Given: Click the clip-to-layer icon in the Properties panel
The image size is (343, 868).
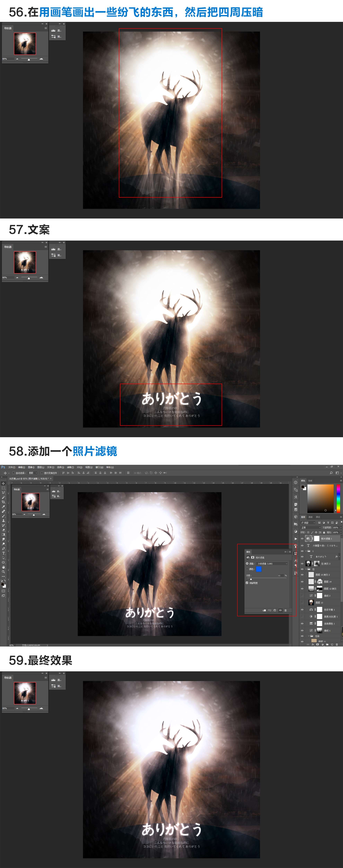Looking at the screenshot, I should (x=264, y=611).
